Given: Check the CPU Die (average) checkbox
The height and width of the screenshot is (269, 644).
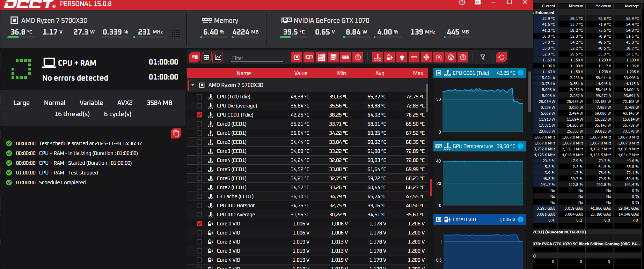Looking at the screenshot, I should tap(199, 106).
